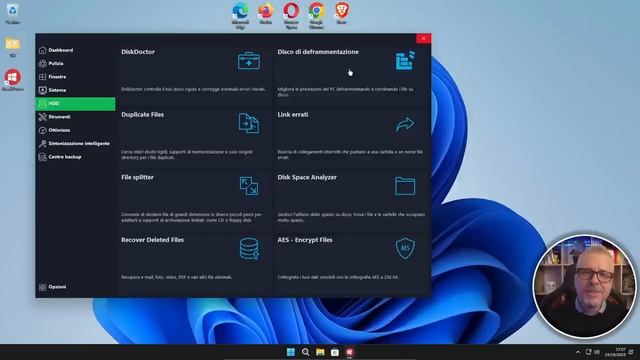This screenshot has height=360, width=640.
Task: Click the Finestre grid icon
Action: click(42, 77)
